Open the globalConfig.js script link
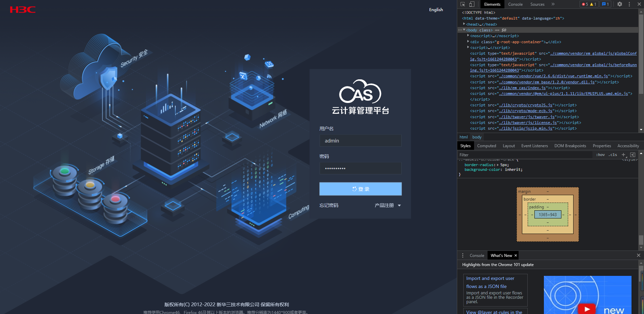 click(x=553, y=56)
